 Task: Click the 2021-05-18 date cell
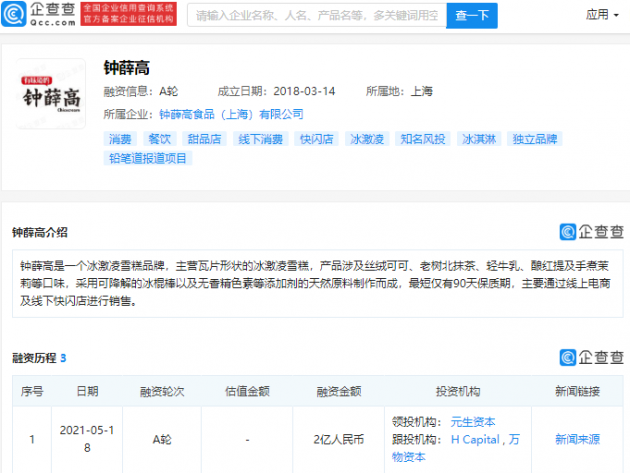[x=87, y=439]
